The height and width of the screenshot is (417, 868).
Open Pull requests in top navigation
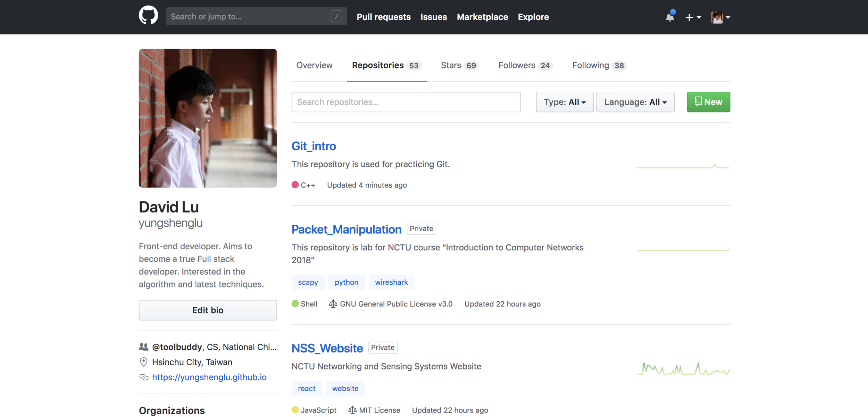click(383, 17)
